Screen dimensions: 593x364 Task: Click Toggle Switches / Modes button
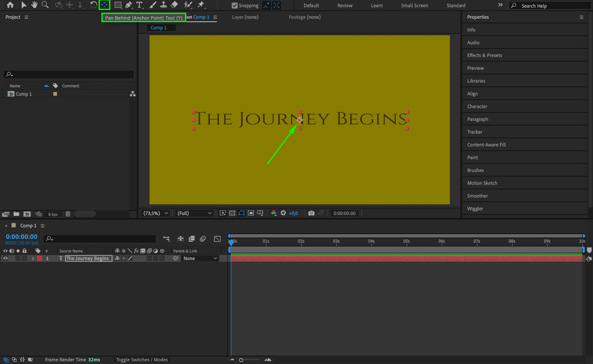pyautogui.click(x=142, y=360)
